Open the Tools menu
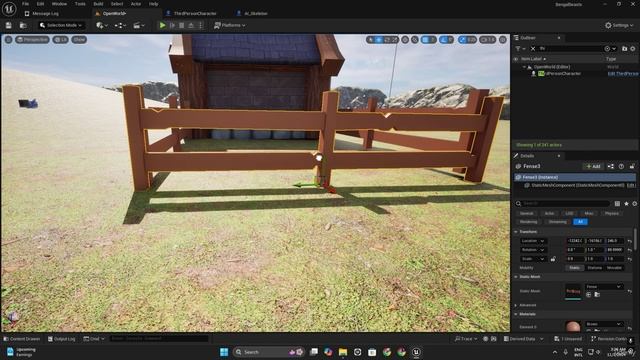 pos(80,4)
